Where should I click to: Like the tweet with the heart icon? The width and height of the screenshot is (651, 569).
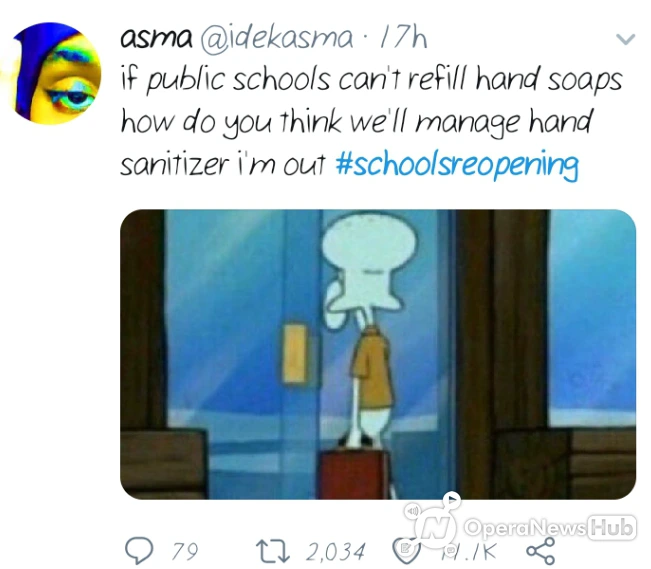point(405,551)
